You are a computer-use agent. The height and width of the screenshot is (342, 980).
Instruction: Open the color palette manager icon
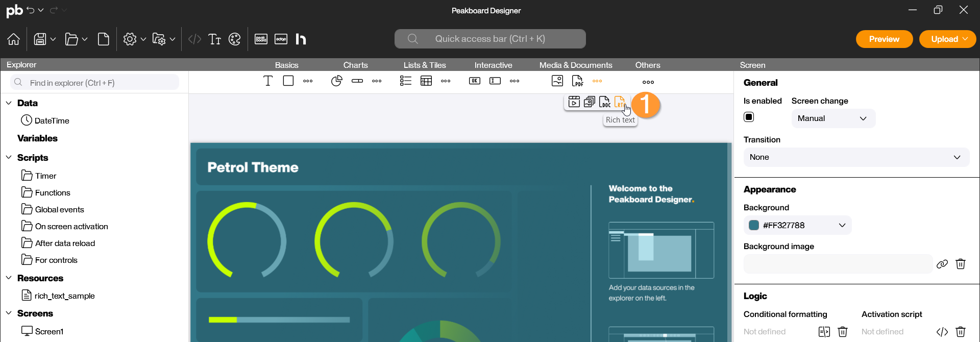(x=235, y=39)
